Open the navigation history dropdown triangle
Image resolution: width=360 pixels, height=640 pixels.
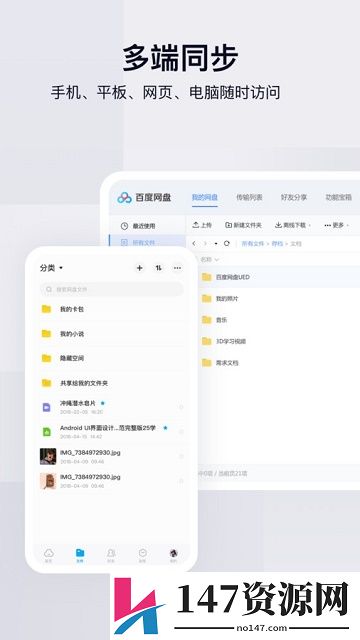[216, 244]
